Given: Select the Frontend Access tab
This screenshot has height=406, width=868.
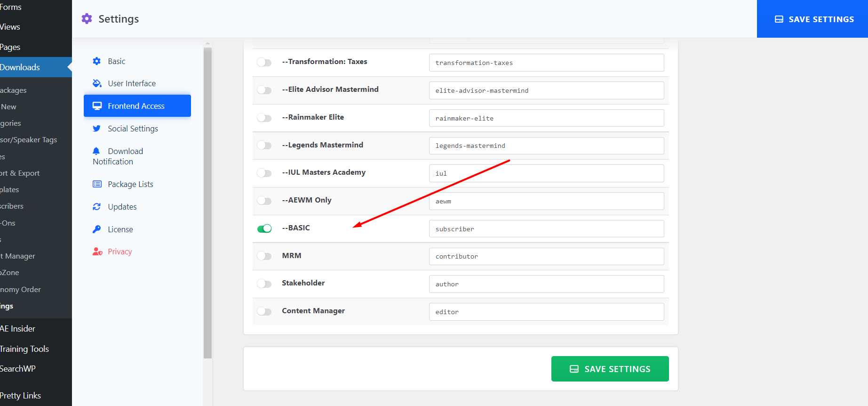Looking at the screenshot, I should pos(137,106).
